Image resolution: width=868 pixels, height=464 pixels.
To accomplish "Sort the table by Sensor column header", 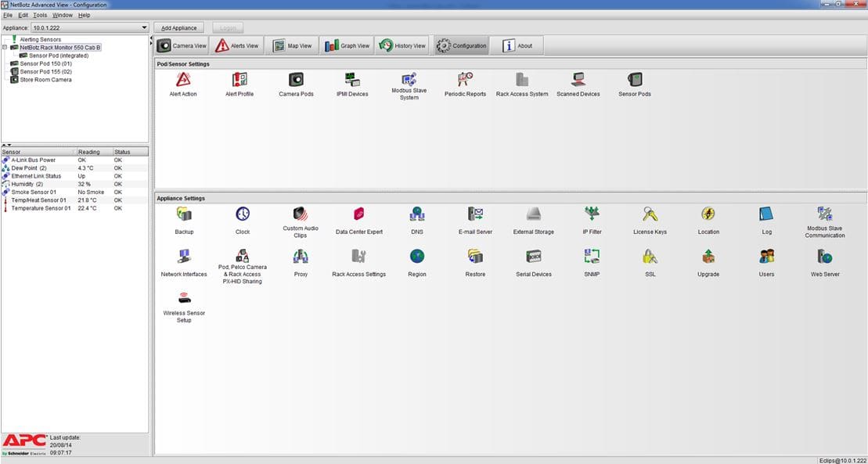I will [x=38, y=152].
